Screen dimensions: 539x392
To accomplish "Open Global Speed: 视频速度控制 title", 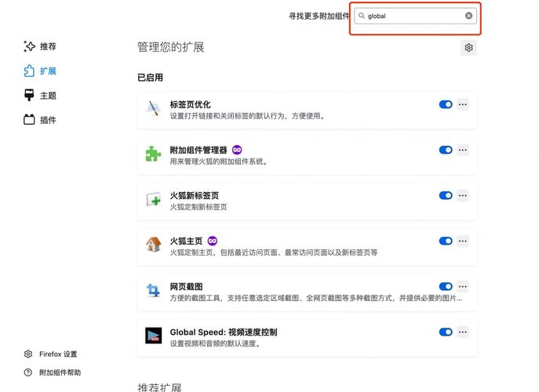I will (224, 332).
